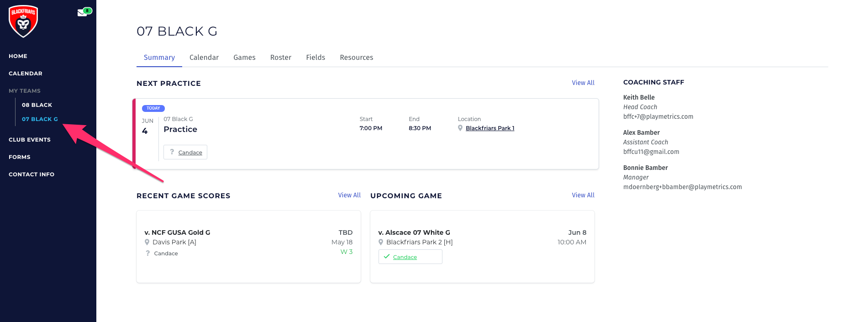Screen dimensions: 868x322
Task: View all practices in Next Practice
Action: pos(583,83)
